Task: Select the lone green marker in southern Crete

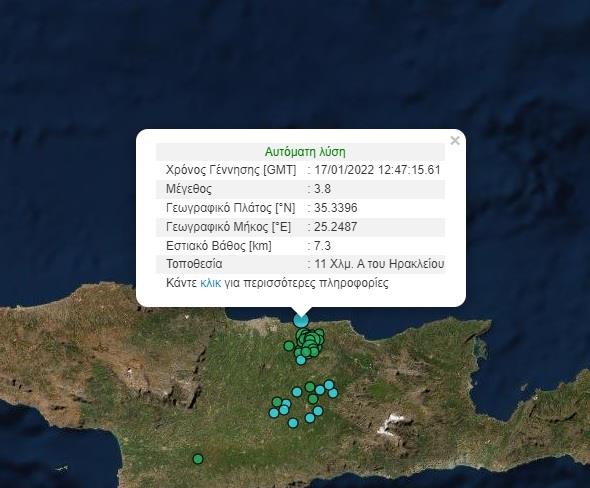Action: click(x=198, y=459)
